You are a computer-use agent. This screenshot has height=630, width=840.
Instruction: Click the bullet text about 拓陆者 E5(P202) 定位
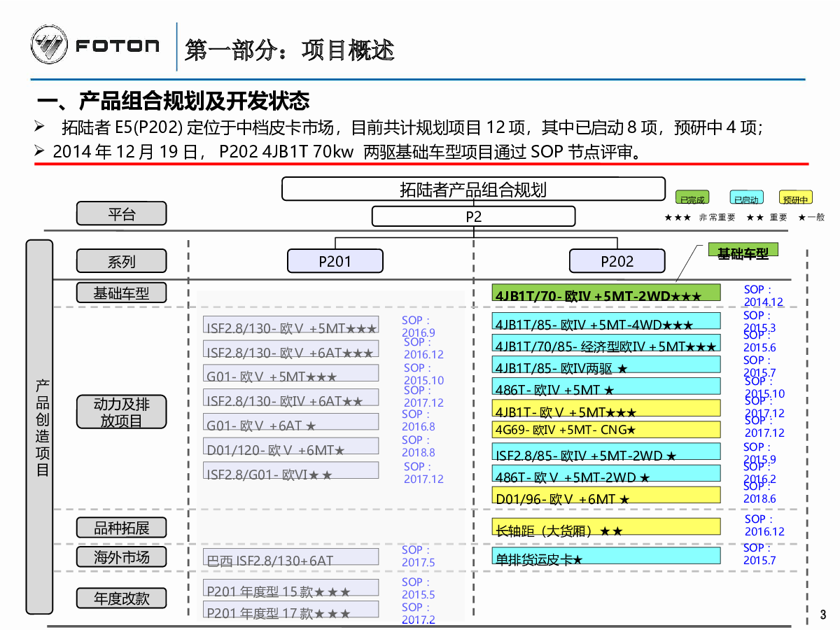coord(412,127)
